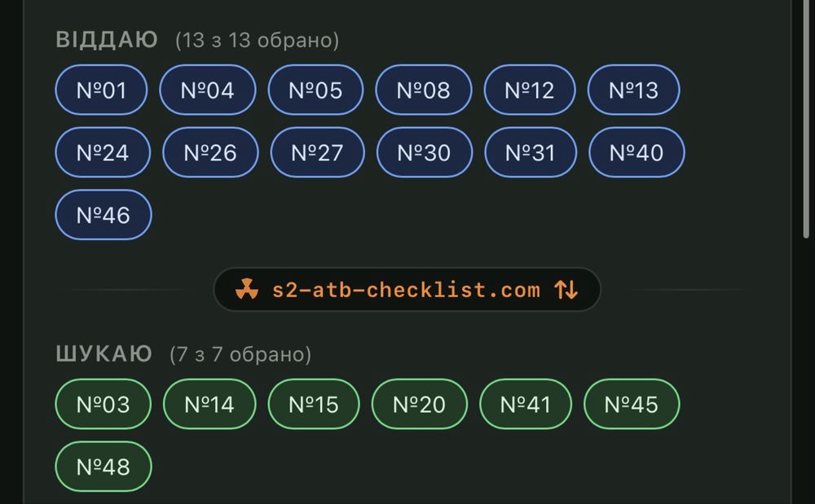Toggle blue chip №13
Viewport: 815px width, 504px height.
pyautogui.click(x=633, y=90)
